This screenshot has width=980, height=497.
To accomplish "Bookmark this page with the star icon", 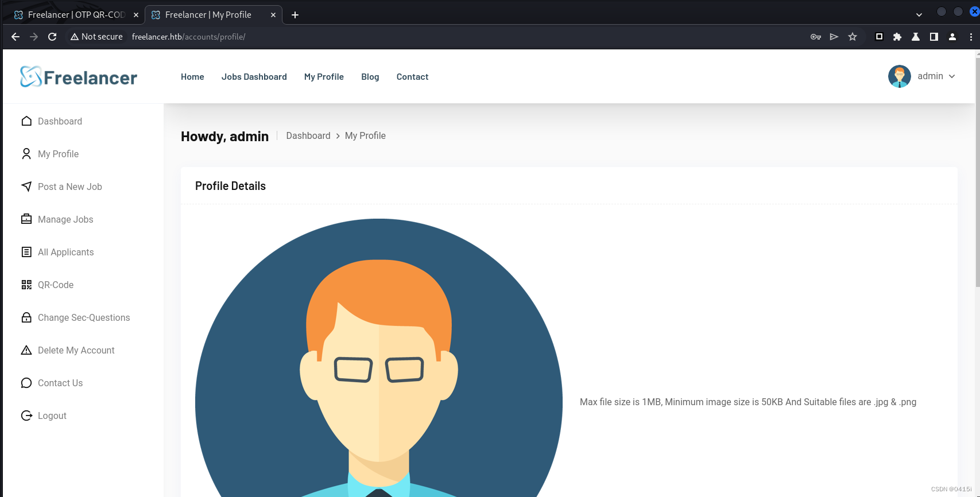I will (x=853, y=37).
